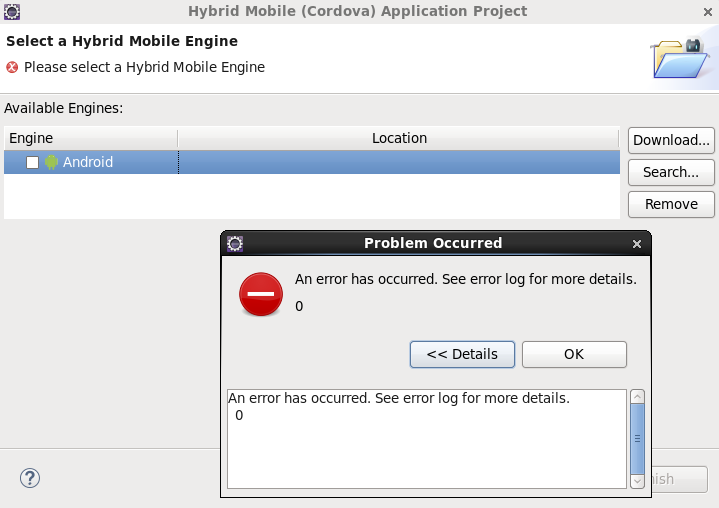Screen dimensions: 719x508
Task: Sort by the Location column header
Action: point(399,138)
